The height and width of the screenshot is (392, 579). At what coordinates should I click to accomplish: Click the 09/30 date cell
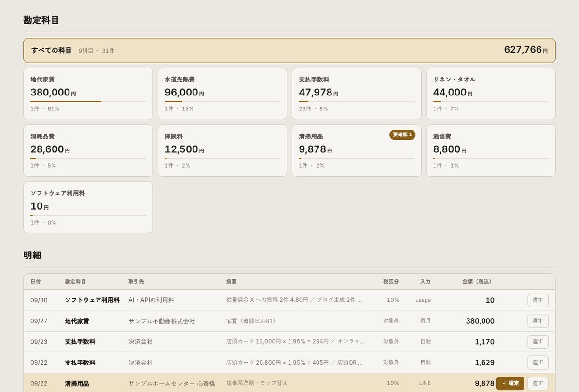[x=39, y=300]
